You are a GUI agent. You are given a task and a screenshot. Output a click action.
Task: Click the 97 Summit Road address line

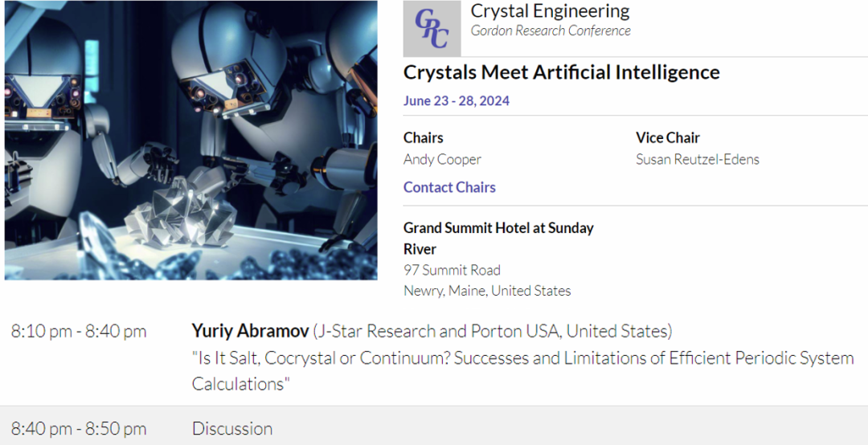click(x=452, y=270)
